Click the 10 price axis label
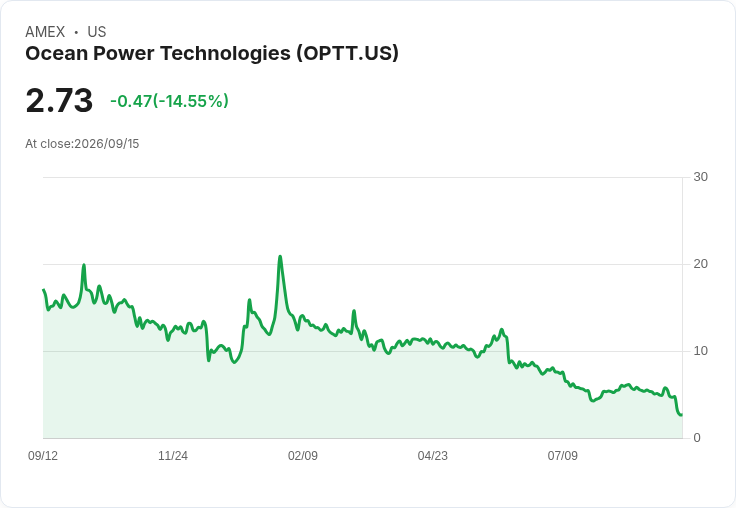This screenshot has width=736, height=508. pyautogui.click(x=700, y=351)
